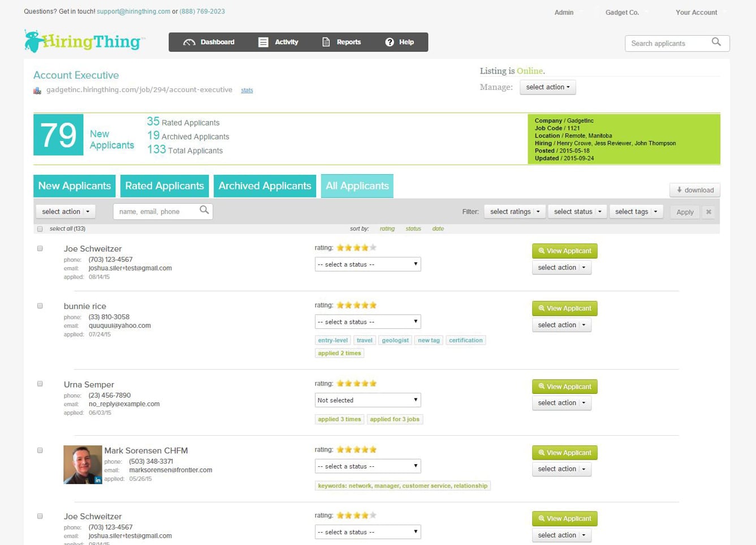
Task: Switch to the Rated Applicants tab
Action: (x=165, y=186)
